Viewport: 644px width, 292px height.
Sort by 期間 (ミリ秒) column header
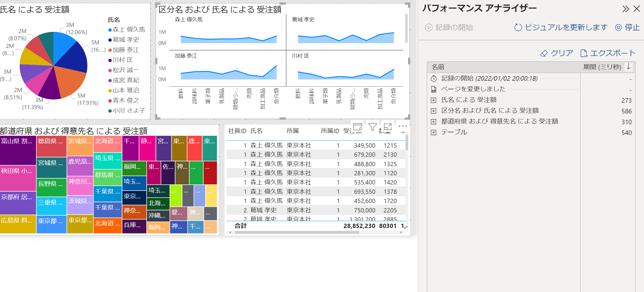click(602, 67)
